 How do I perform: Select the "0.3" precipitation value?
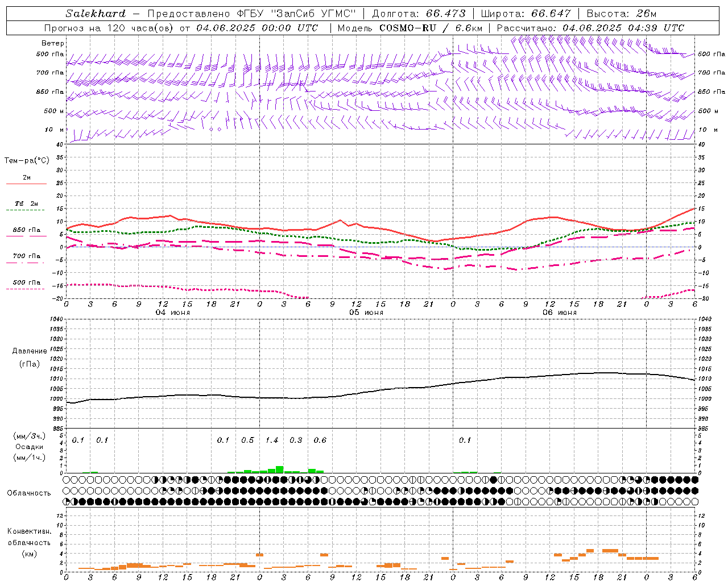296,440
